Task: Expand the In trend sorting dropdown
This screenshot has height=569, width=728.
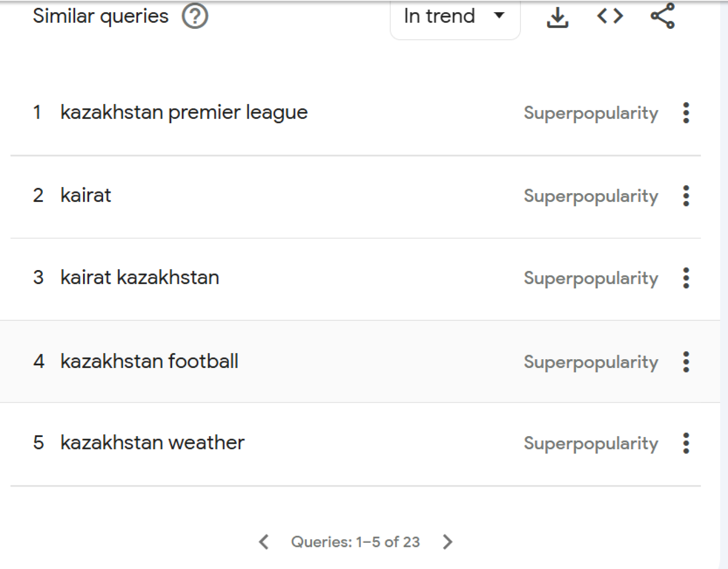Action: tap(455, 16)
